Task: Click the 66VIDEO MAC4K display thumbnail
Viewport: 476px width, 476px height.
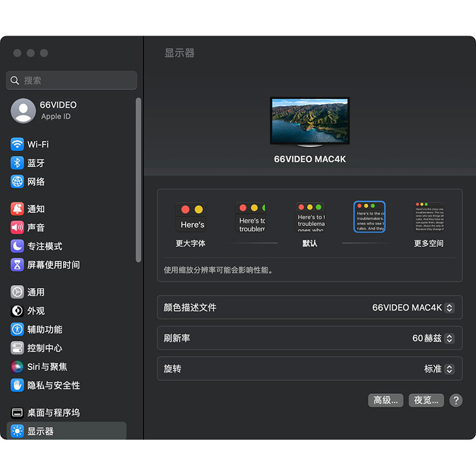Action: click(x=309, y=122)
